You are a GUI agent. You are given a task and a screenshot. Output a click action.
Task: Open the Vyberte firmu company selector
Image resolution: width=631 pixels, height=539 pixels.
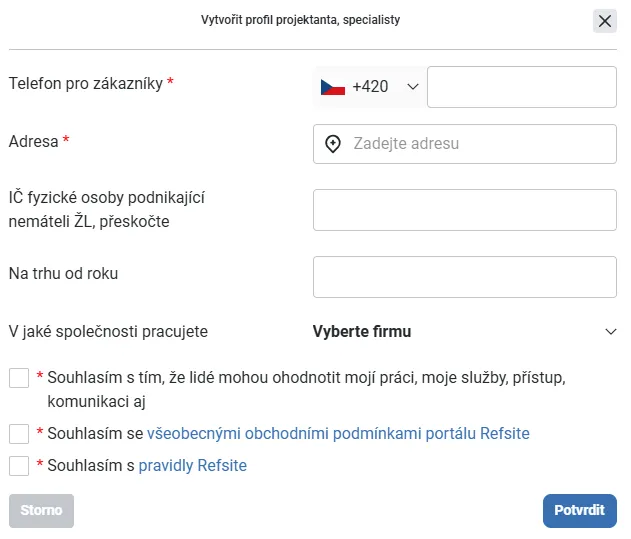tap(465, 332)
